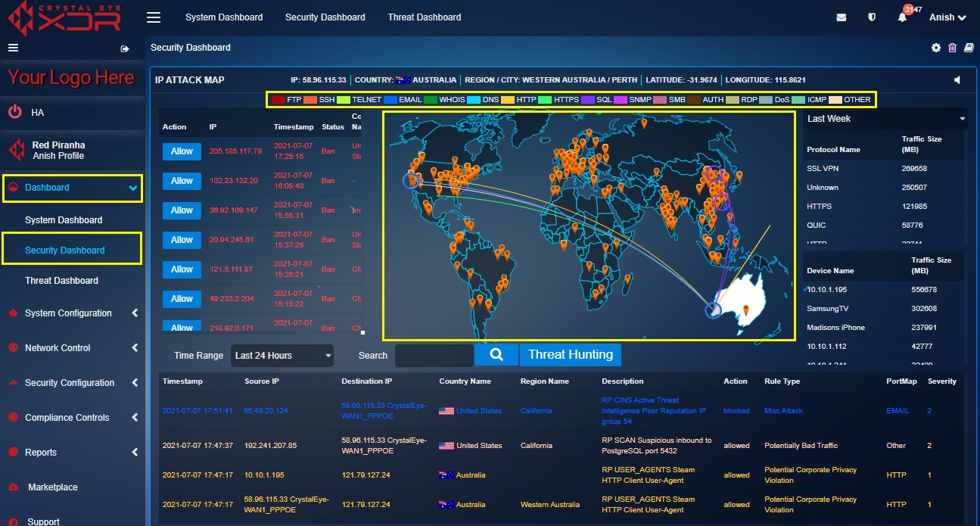Select Security Dashboard in the sidebar
The width and height of the screenshot is (980, 526).
(65, 251)
